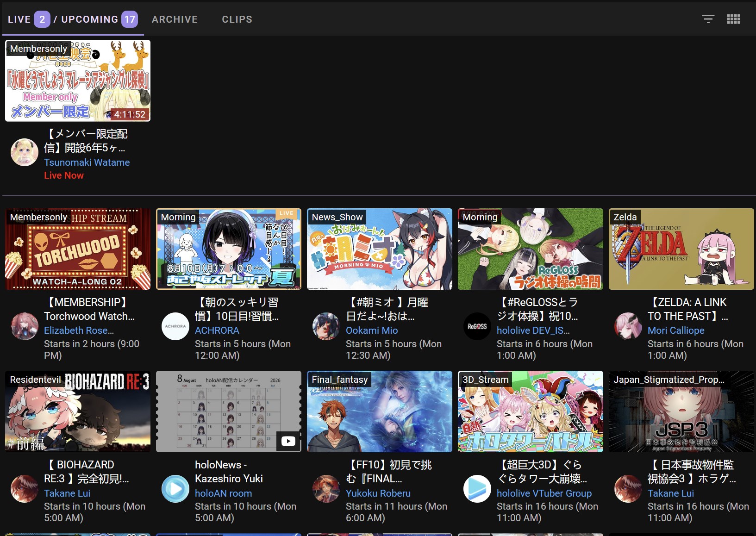Screen dimensions: 756x536
Task: Open Watame's live members-only stream thumbnail
Action: [x=78, y=81]
